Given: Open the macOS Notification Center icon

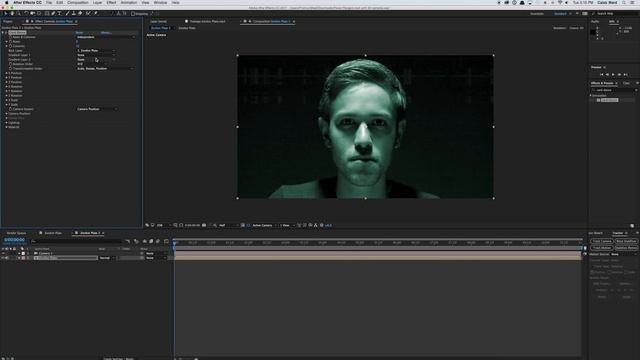Looking at the screenshot, I should pos(633,2).
